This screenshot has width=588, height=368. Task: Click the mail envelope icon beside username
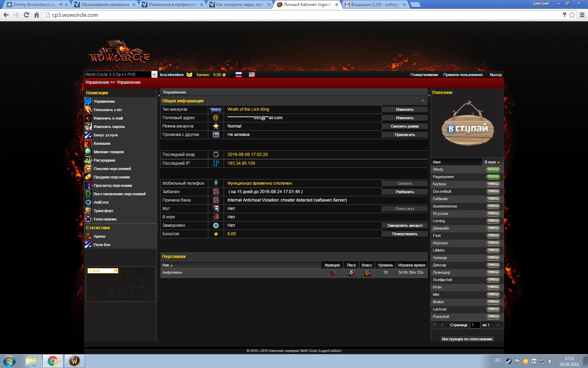pyautogui.click(x=189, y=75)
